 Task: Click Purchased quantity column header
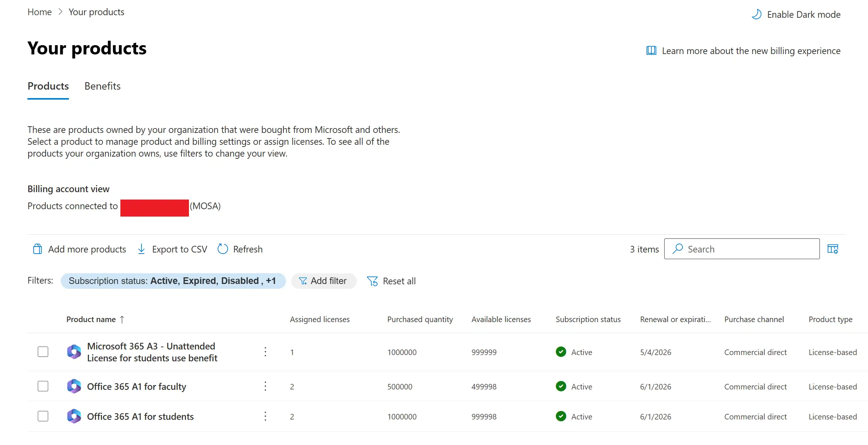(420, 319)
